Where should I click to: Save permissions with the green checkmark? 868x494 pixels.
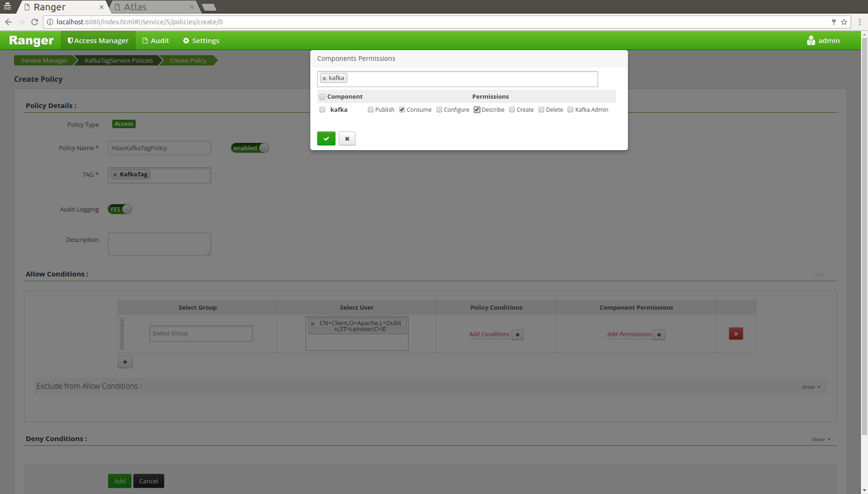click(326, 138)
